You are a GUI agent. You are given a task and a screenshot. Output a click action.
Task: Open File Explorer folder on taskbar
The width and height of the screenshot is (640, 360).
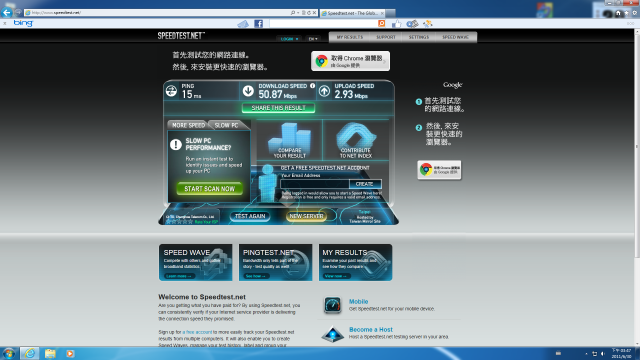(50, 353)
